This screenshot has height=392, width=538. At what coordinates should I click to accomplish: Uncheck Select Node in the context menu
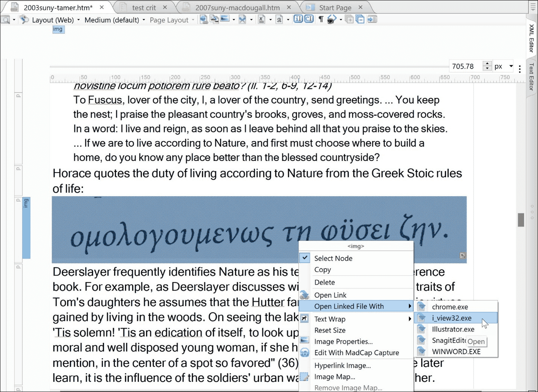[x=333, y=258]
